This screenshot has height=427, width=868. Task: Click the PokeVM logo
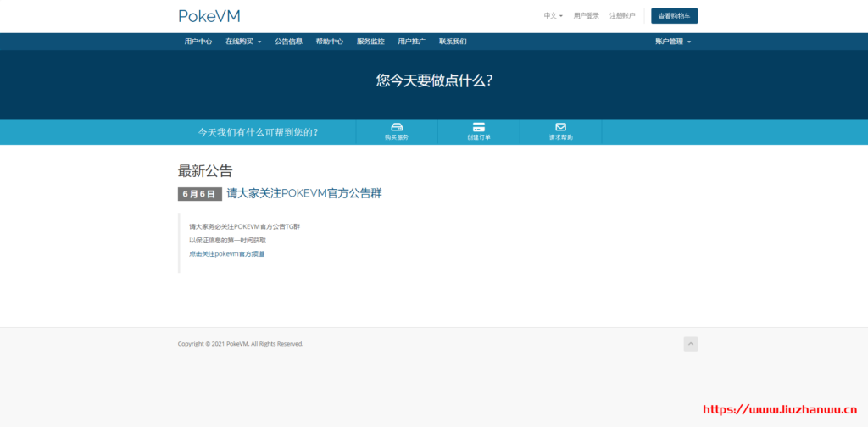[209, 16]
